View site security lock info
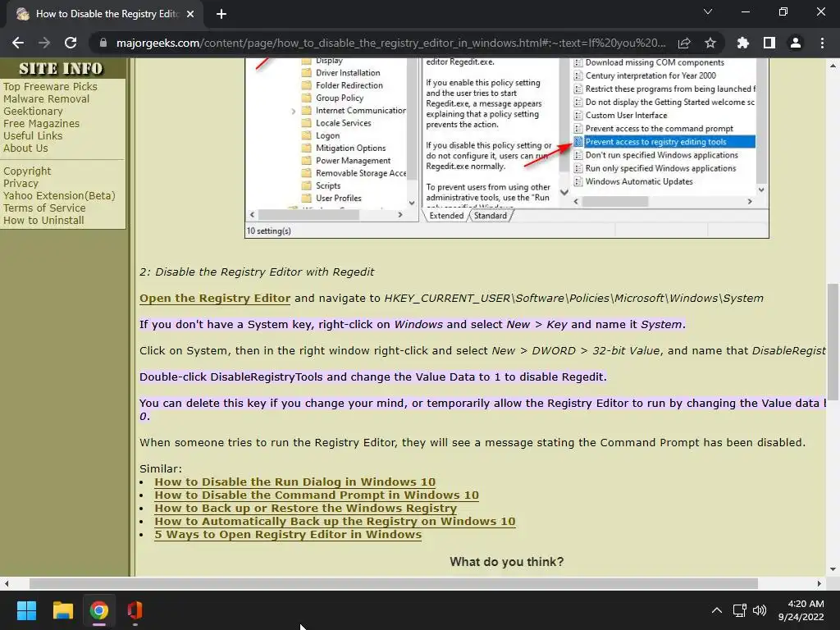Screen dimensions: 840x630 coord(103,43)
